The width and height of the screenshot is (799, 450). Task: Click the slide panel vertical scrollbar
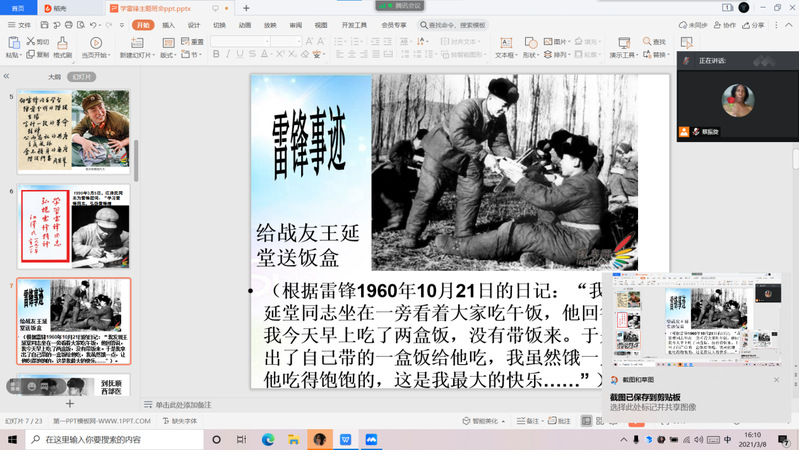point(136,161)
